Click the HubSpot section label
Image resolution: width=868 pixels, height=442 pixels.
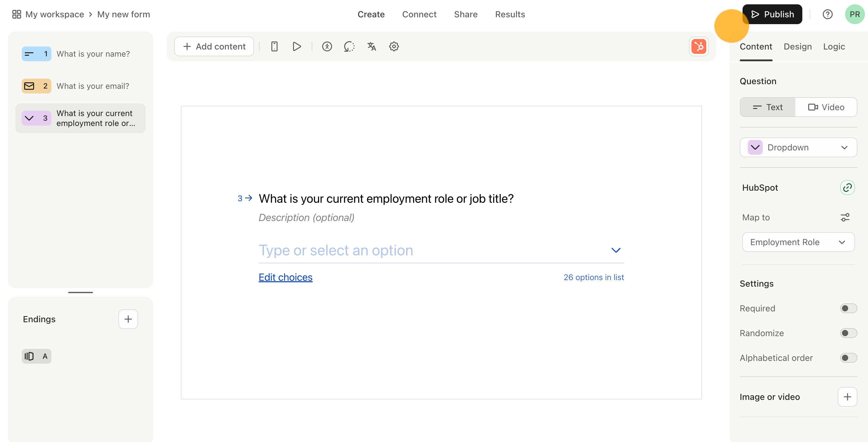tap(760, 188)
